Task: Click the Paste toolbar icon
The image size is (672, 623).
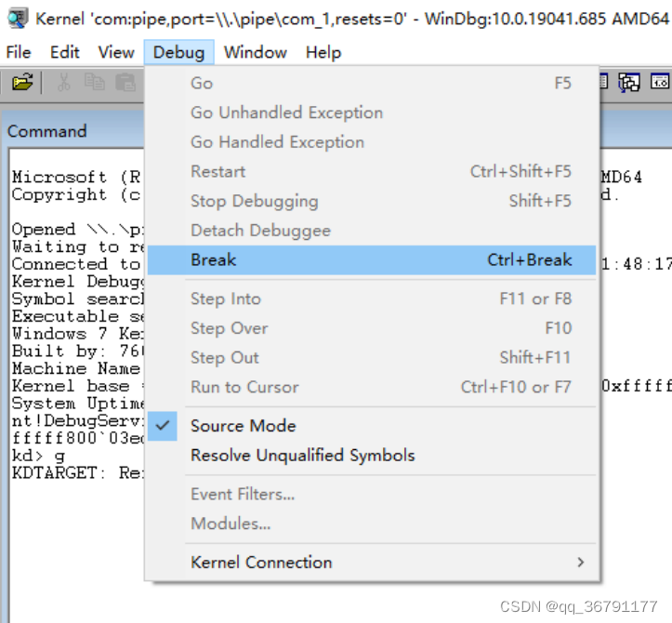Action: (125, 83)
